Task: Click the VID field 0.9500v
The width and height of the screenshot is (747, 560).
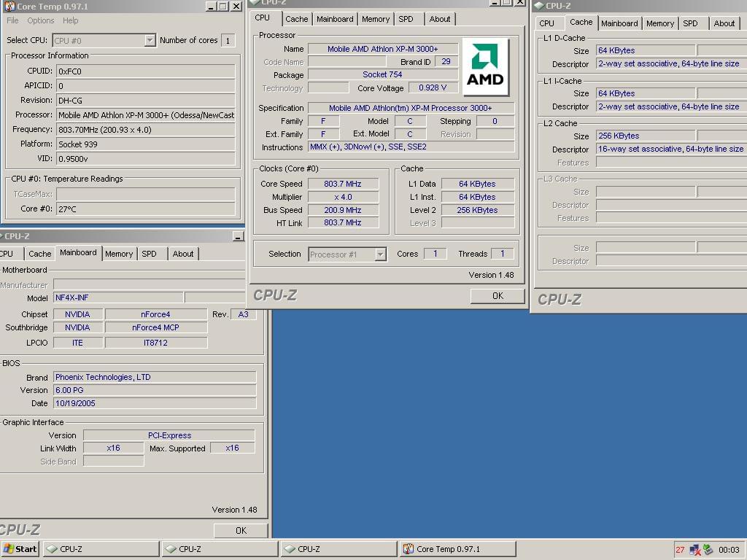Action: pos(146,158)
